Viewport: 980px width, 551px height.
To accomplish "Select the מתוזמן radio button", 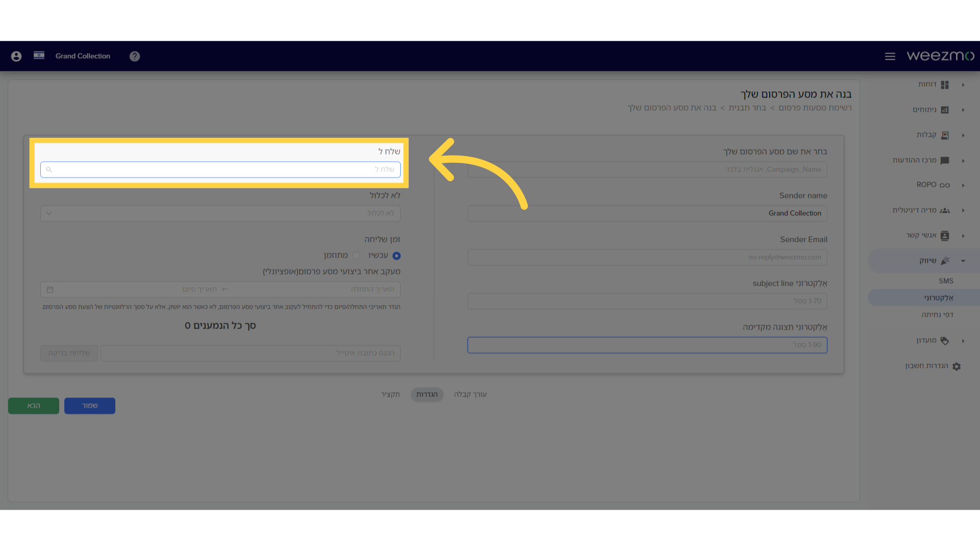I will 356,256.
